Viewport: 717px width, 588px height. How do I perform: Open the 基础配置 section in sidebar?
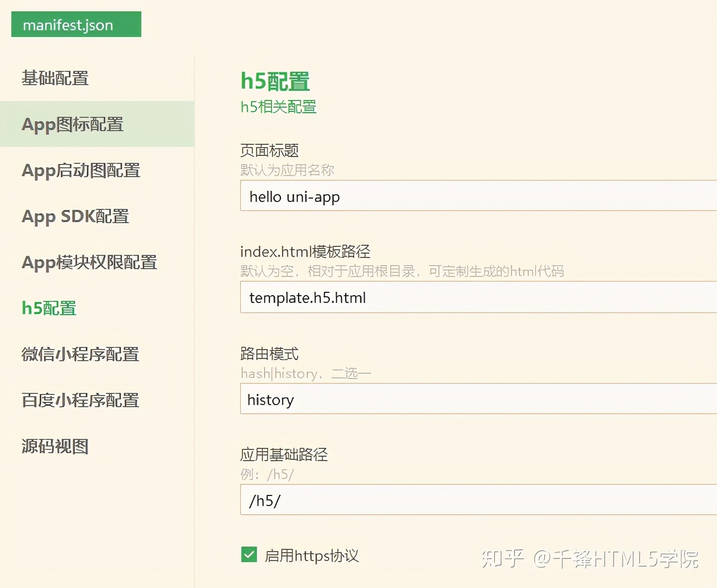pyautogui.click(x=54, y=79)
